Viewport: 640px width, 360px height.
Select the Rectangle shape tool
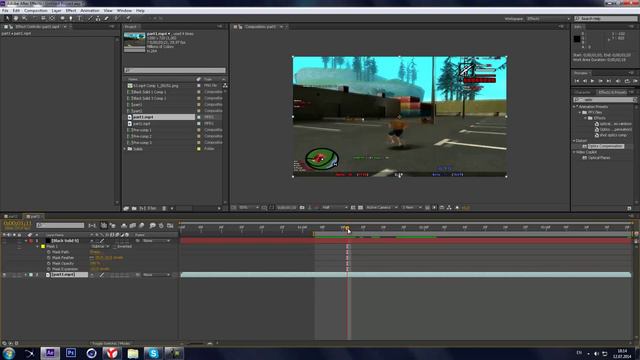point(62,18)
